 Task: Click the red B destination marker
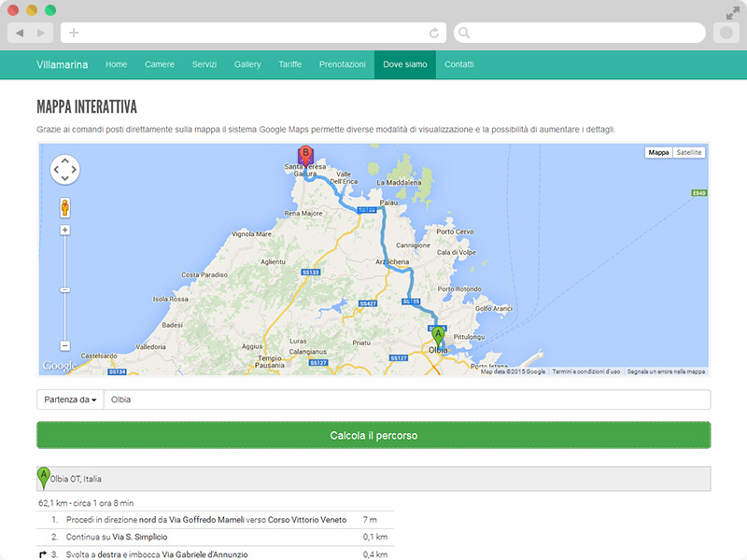[x=305, y=156]
